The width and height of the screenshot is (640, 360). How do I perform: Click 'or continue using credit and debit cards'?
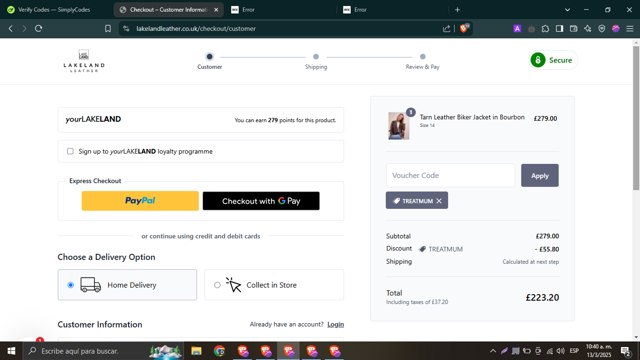201,236
